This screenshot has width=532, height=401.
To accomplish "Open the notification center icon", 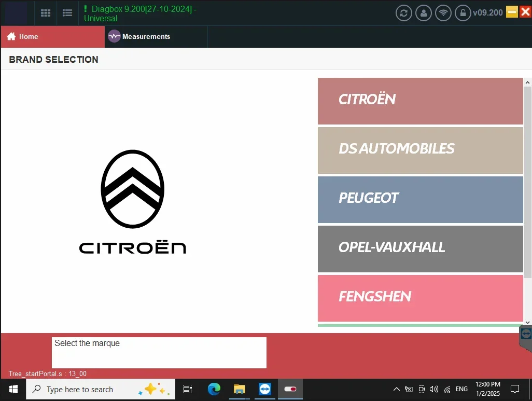I will [515, 389].
